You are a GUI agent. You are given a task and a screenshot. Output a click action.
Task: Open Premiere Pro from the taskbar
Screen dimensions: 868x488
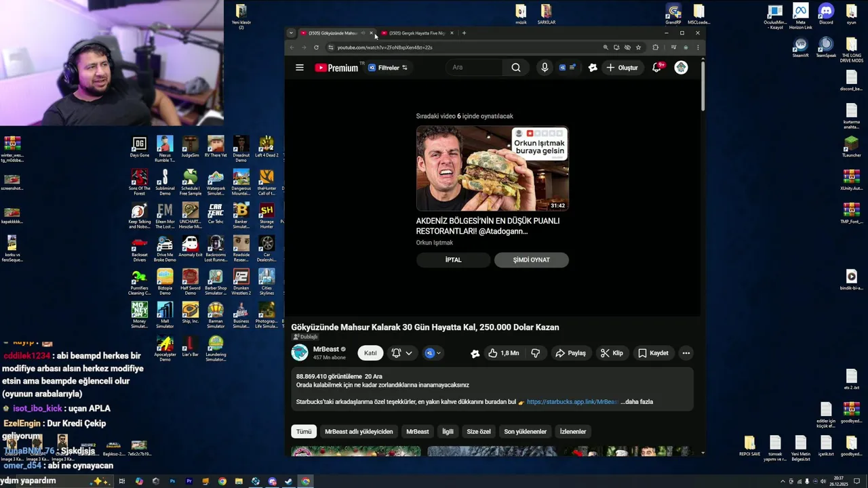189,481
